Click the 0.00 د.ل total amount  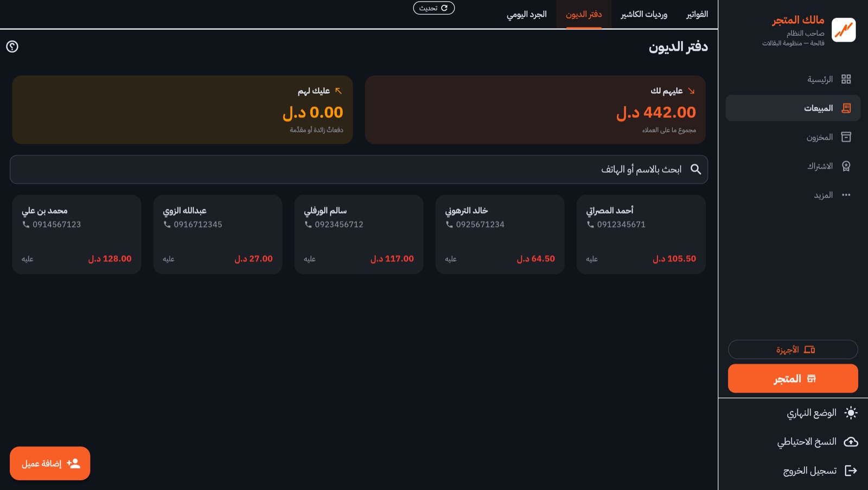[313, 112]
